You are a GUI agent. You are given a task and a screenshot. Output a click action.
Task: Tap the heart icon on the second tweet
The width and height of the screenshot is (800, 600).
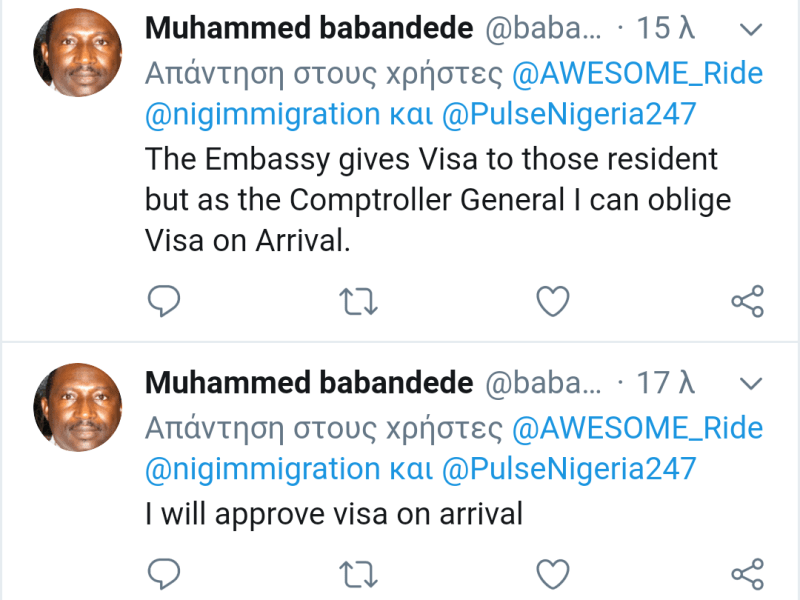pyautogui.click(x=552, y=571)
